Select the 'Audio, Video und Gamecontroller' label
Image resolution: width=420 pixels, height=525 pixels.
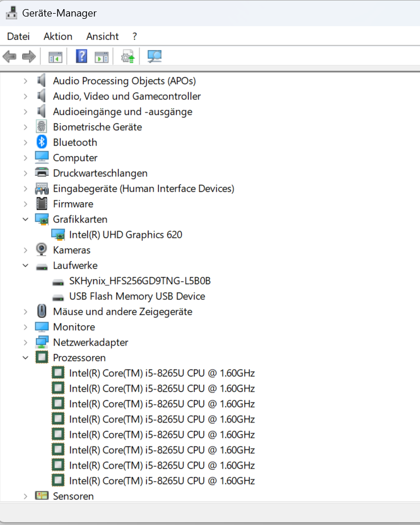pos(127,96)
